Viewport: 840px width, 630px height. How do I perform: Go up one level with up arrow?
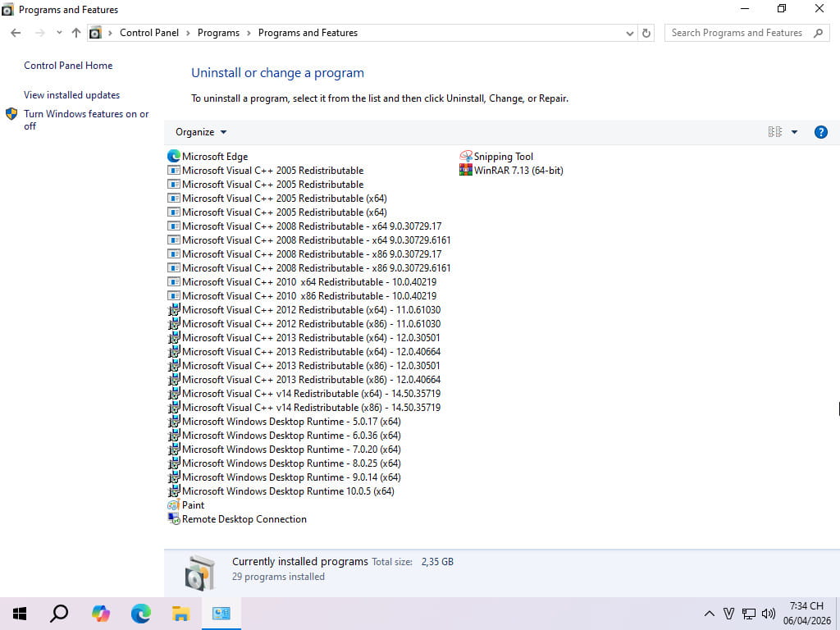76,33
